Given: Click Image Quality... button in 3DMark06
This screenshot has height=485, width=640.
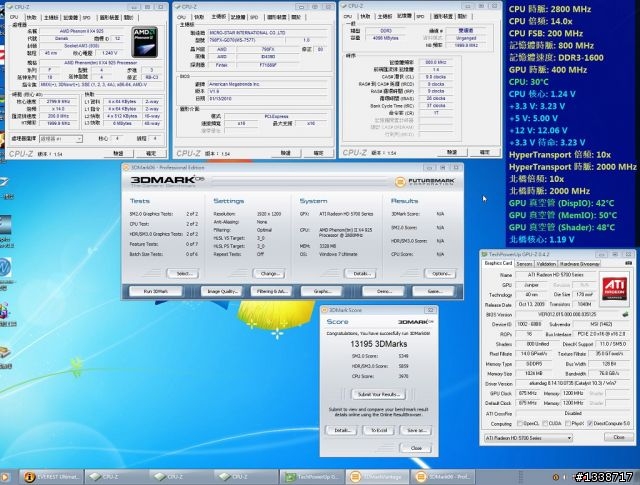Looking at the screenshot, I should (222, 291).
